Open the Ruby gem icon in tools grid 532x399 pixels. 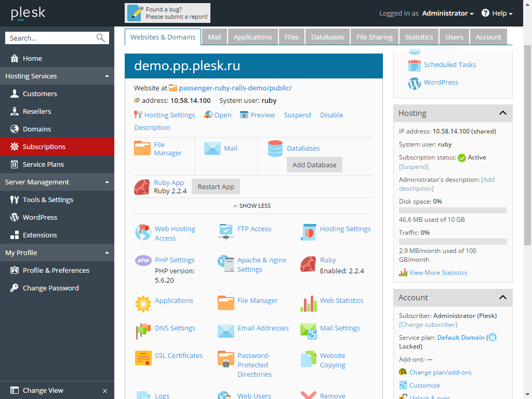[308, 264]
